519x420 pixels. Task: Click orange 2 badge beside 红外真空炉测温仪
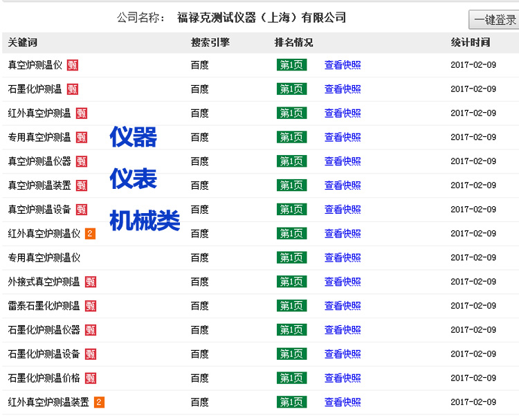[90, 234]
